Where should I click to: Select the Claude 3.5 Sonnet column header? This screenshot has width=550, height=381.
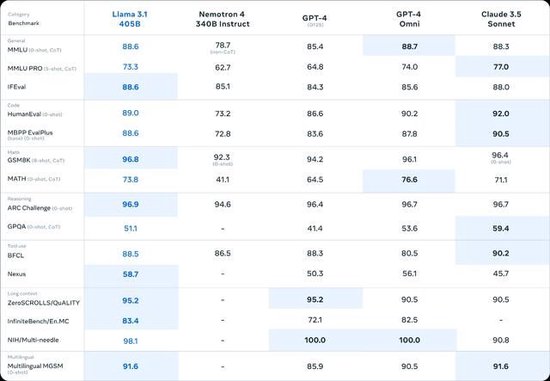pyautogui.click(x=501, y=19)
